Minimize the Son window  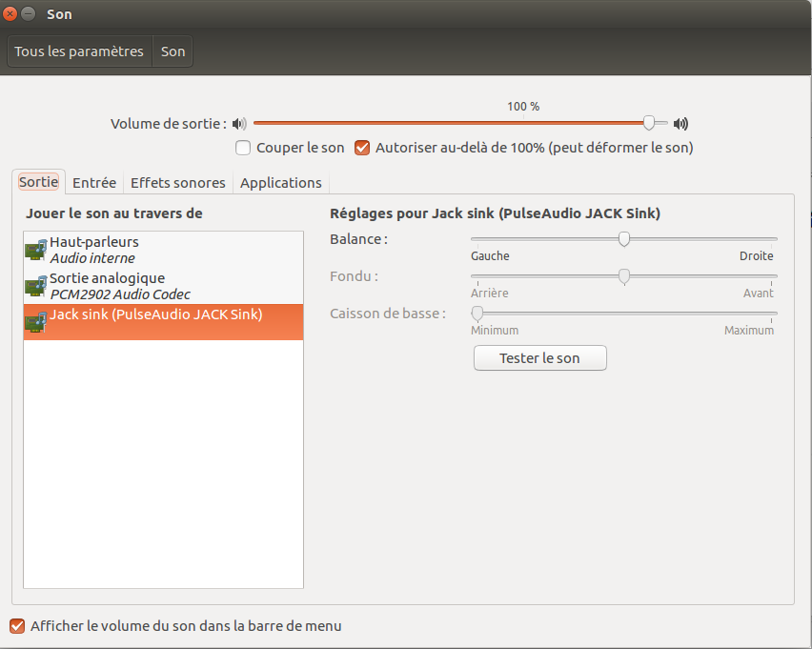(x=28, y=14)
